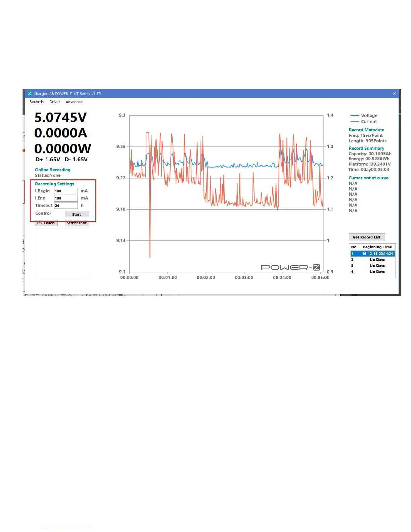Click the Energy: 00.9286Wh value
The image size is (411, 532).
[369, 159]
